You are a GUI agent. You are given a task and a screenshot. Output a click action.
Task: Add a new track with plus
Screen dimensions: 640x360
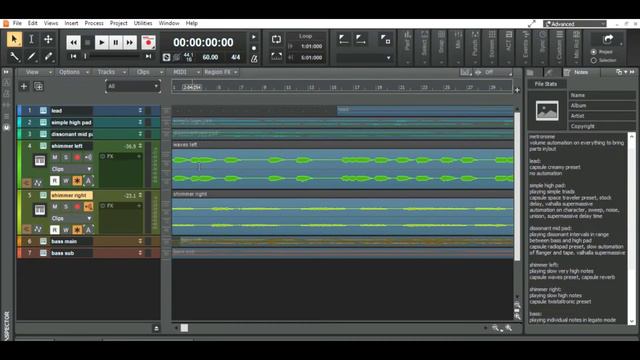click(x=24, y=86)
